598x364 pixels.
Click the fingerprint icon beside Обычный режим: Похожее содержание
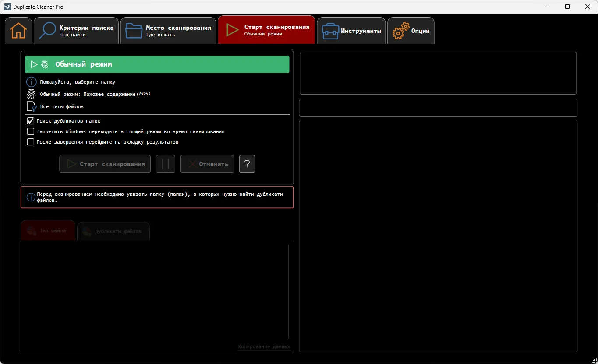(31, 94)
